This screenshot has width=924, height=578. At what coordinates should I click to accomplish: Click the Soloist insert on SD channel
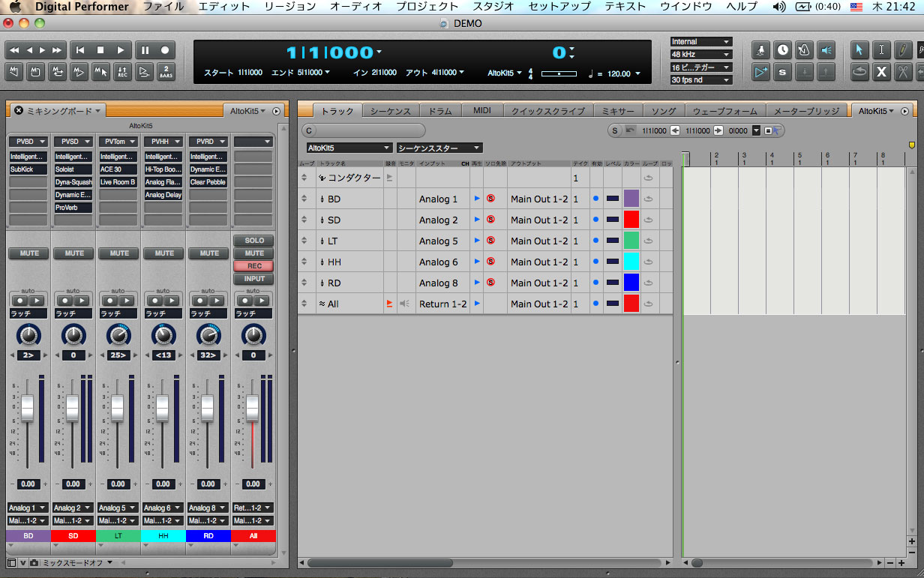tap(74, 170)
